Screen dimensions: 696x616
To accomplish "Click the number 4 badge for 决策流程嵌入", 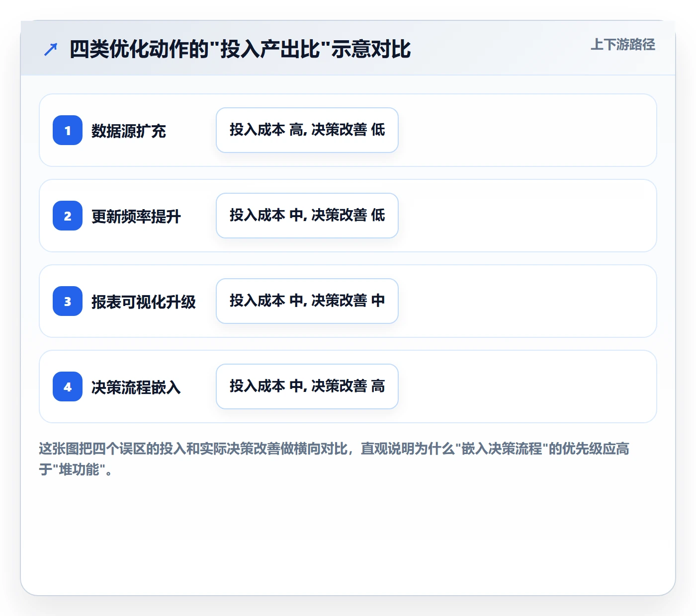I will 68,386.
